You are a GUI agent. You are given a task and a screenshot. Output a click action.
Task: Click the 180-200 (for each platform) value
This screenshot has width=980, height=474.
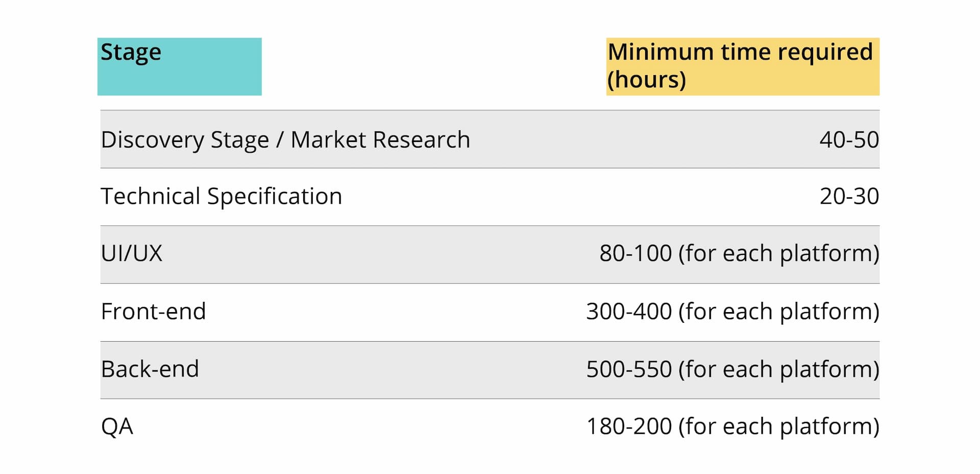732,427
